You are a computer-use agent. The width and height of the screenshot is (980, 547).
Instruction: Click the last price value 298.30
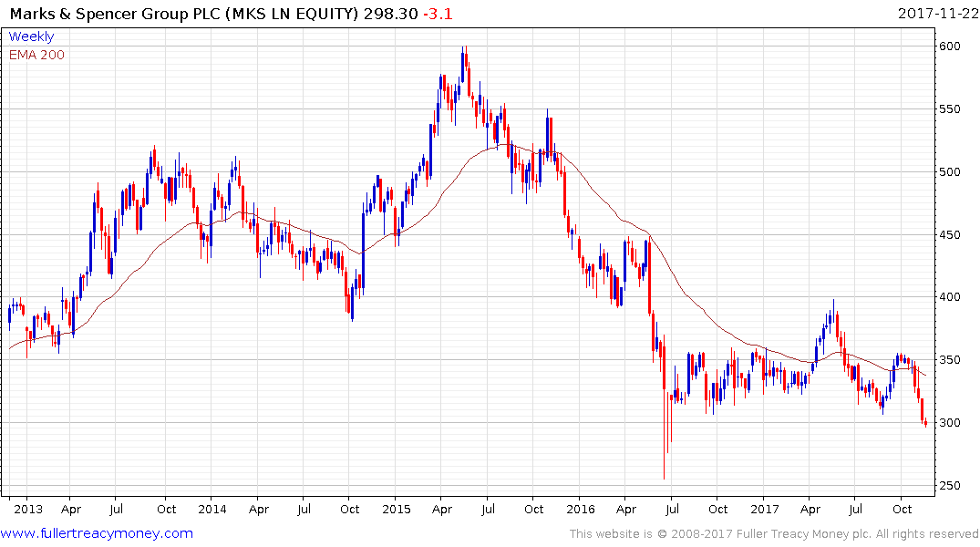[x=390, y=14]
